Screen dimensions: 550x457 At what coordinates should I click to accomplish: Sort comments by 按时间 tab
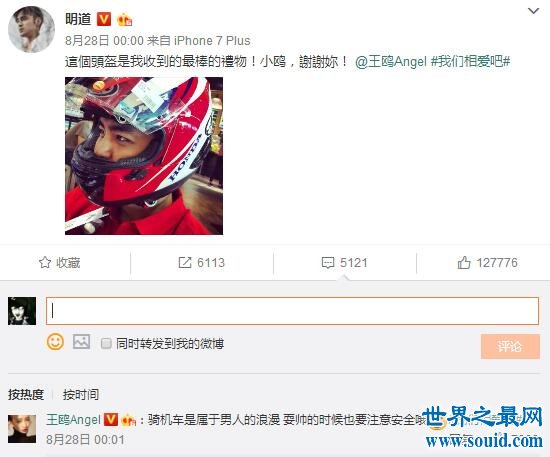81,395
